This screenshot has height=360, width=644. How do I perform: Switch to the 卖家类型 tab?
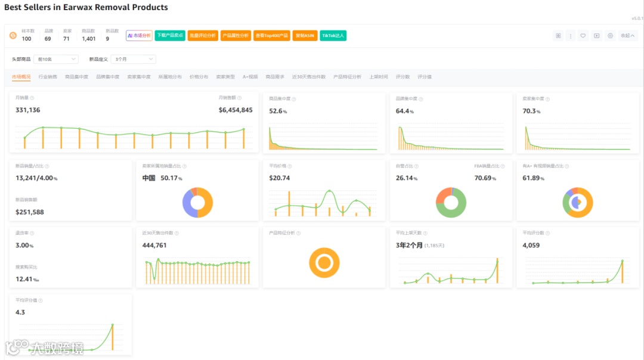[x=225, y=77]
